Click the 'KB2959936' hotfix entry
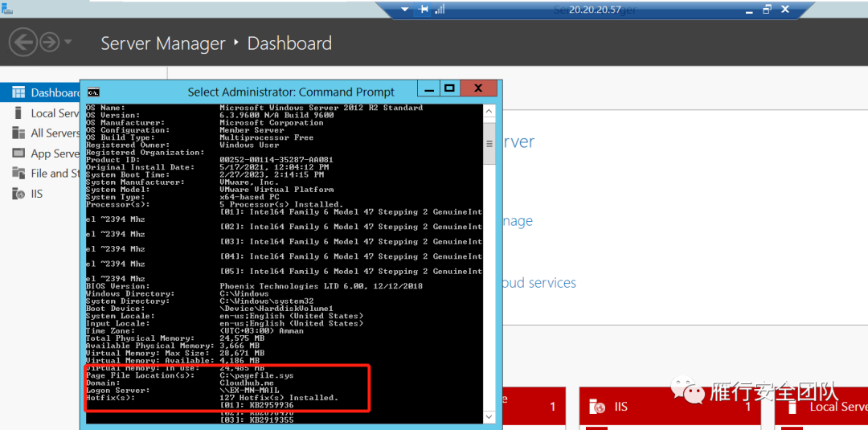 [x=272, y=405]
